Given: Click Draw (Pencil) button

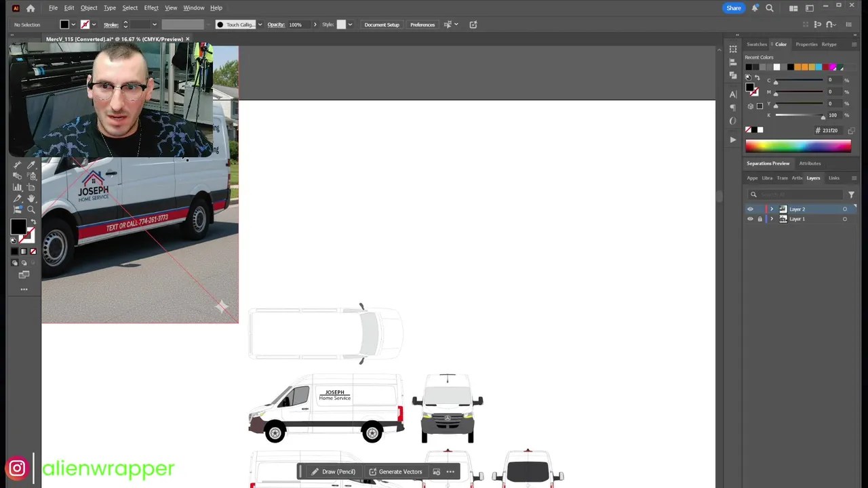Looking at the screenshot, I should (333, 472).
